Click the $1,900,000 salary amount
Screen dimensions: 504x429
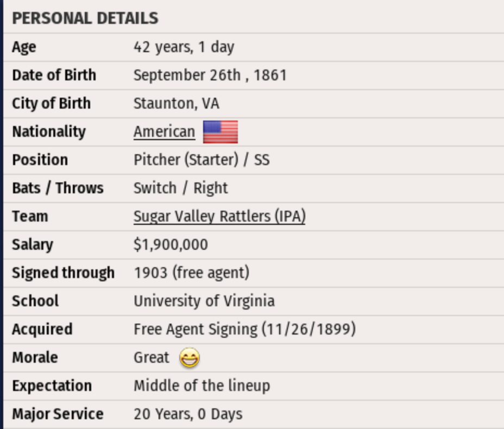pyautogui.click(x=171, y=244)
